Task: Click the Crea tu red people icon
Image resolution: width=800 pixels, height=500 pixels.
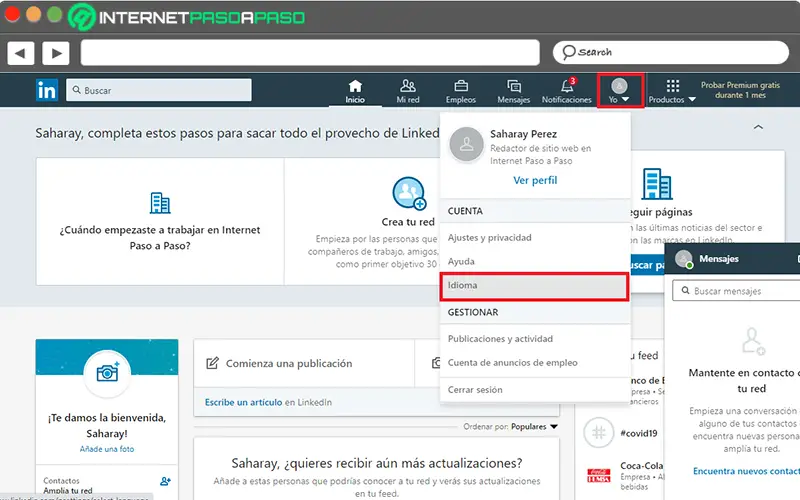Action: pos(409,193)
